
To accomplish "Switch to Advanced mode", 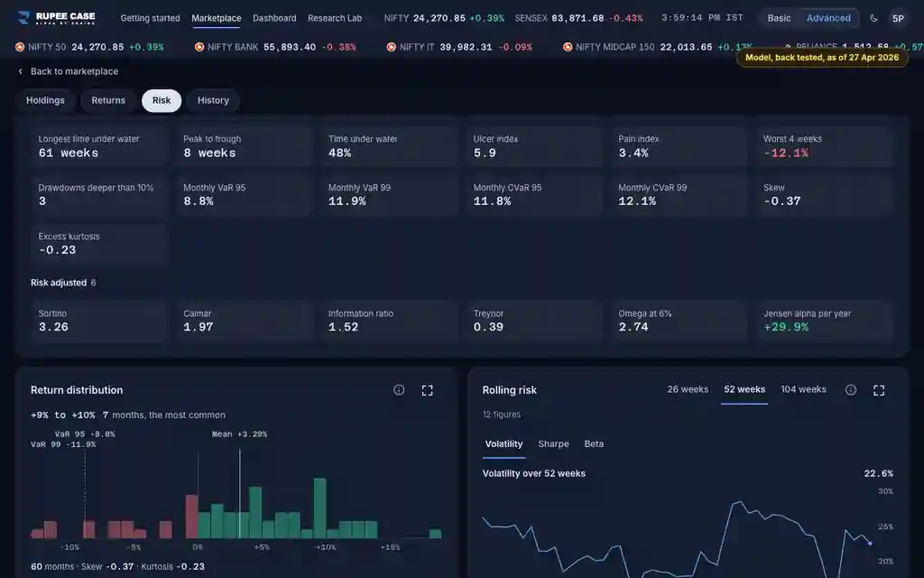I will tap(828, 18).
